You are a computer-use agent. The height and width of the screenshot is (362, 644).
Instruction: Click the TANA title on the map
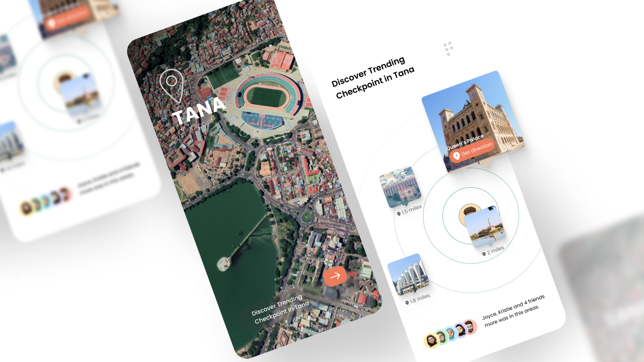pos(199,111)
